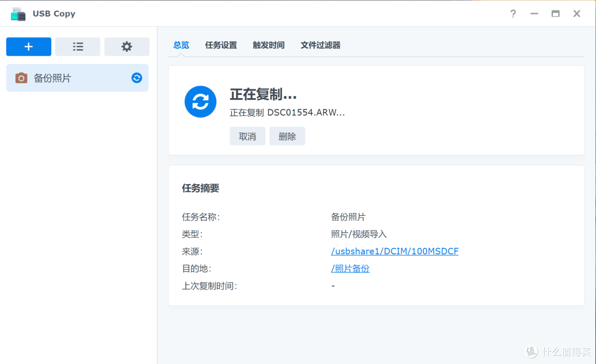Screen dimensions: 596x364
Task: Click the 上次复制时间: label
Action: click(209, 286)
